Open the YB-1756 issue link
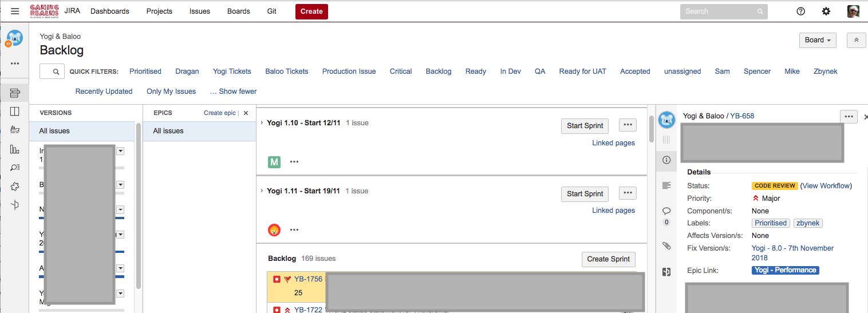 (x=308, y=279)
